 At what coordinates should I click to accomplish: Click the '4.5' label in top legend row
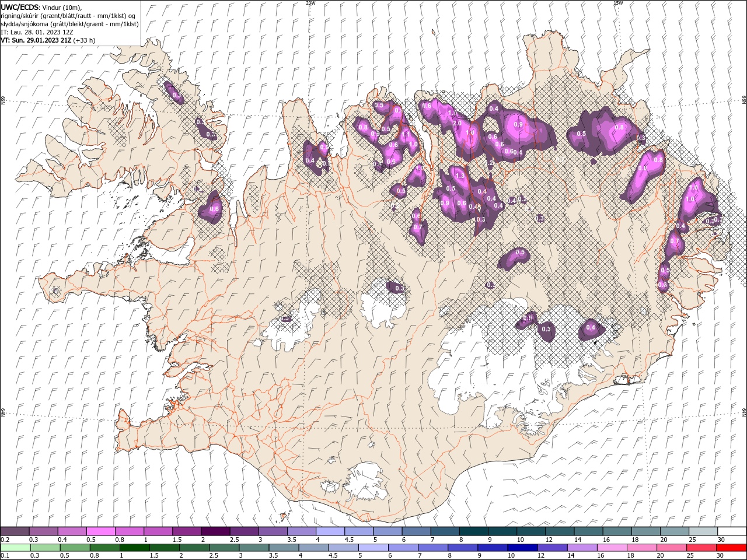click(x=349, y=540)
